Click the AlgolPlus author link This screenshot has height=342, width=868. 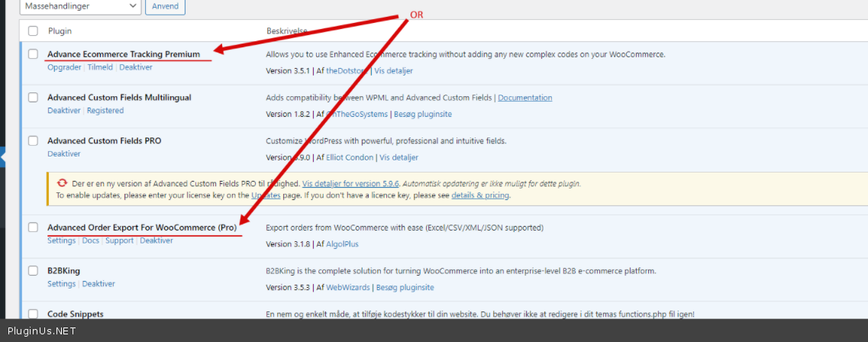click(342, 244)
